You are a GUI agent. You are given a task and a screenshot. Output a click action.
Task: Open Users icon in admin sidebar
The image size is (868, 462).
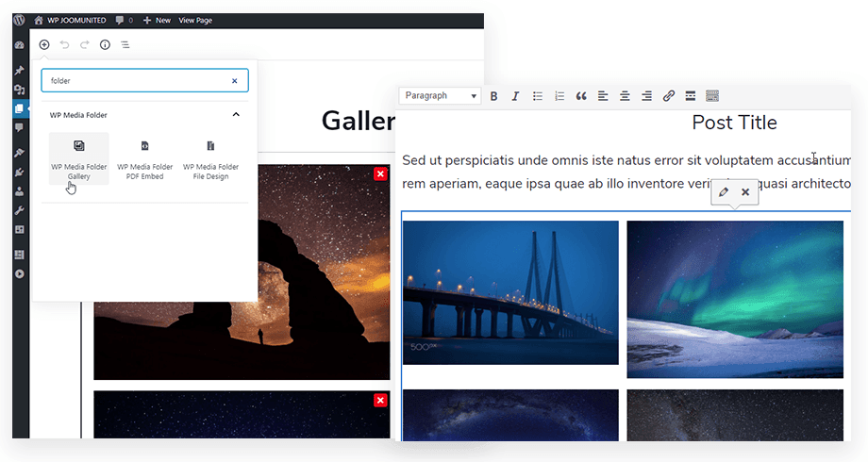click(x=20, y=191)
